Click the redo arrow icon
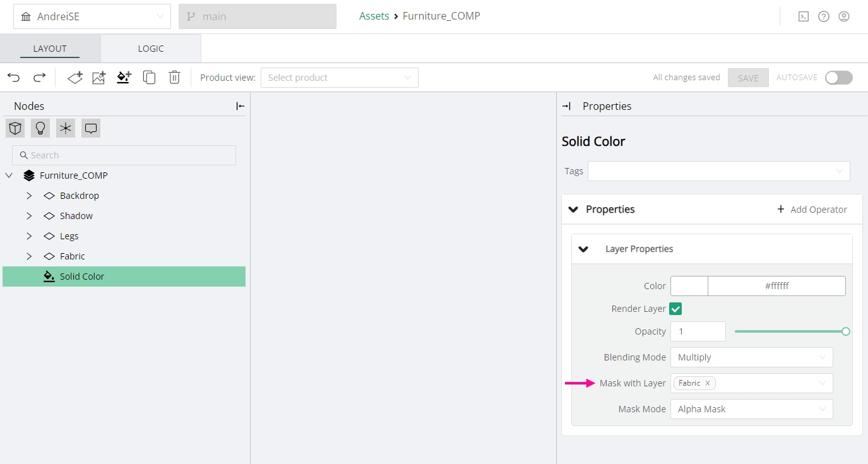 (39, 78)
